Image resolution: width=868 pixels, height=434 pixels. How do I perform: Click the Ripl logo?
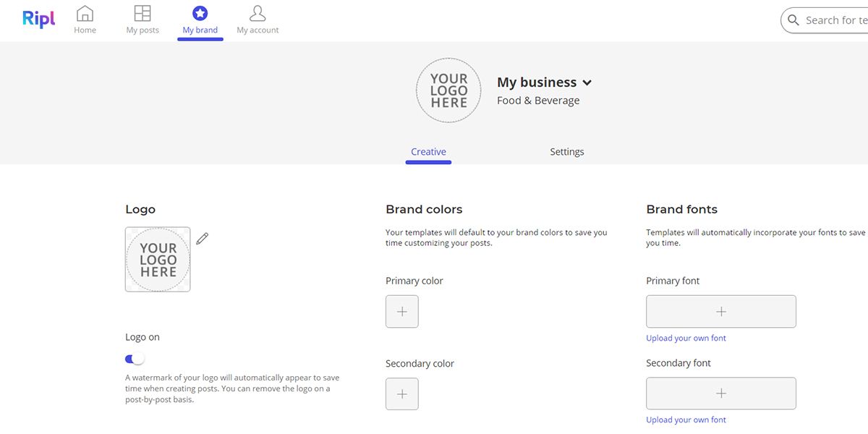[x=38, y=20]
